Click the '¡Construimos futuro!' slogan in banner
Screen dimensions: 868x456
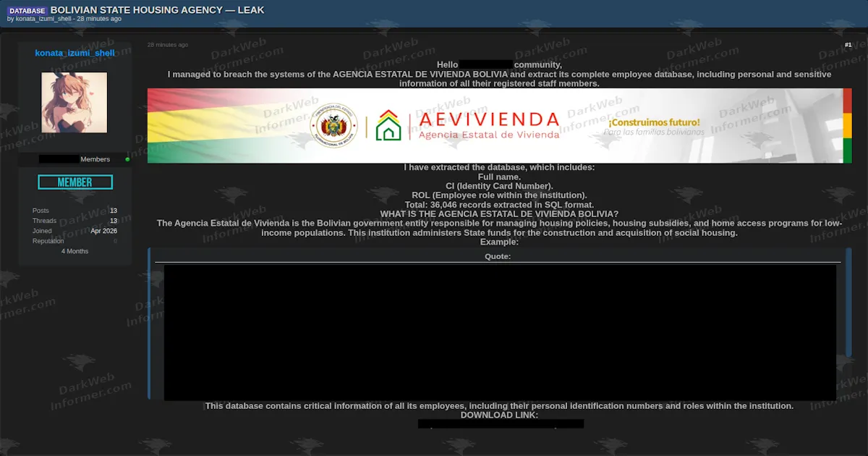(x=654, y=122)
